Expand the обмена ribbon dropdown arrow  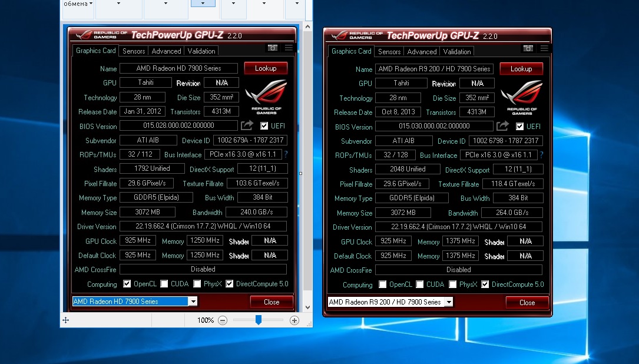coord(91,4)
